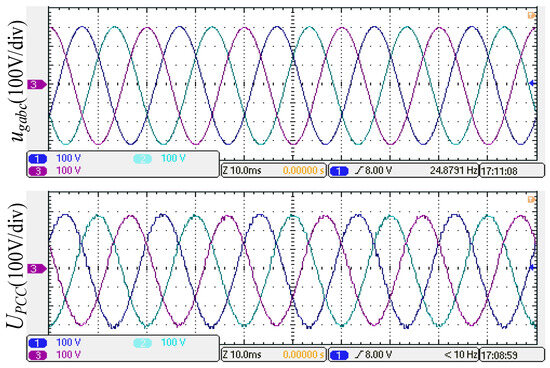Image resolution: width=550 pixels, height=368 pixels.
Task: Select channel 3 ground marker on bottom plot
Action: (x=36, y=269)
